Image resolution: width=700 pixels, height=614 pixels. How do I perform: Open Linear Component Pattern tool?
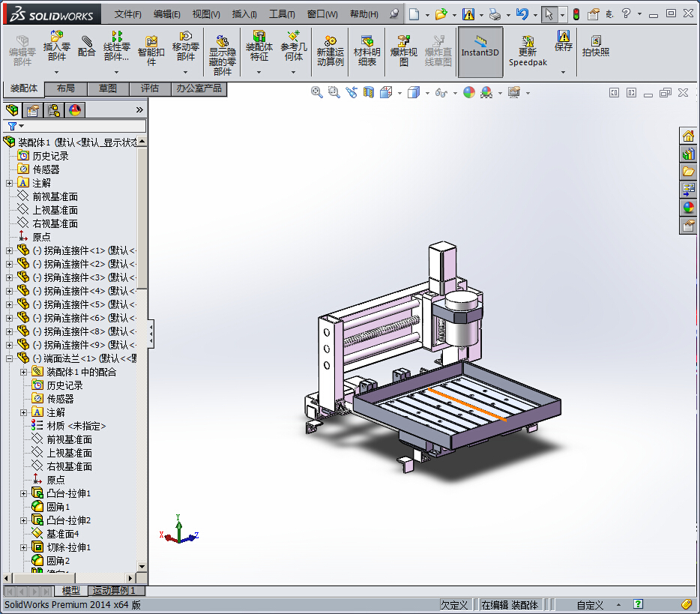coord(116,46)
